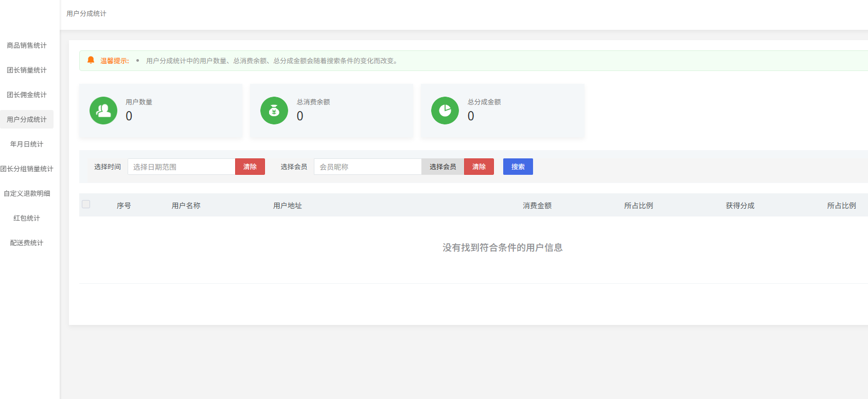Toggle the select-all checkbox in table header
The height and width of the screenshot is (399, 868).
click(x=86, y=204)
